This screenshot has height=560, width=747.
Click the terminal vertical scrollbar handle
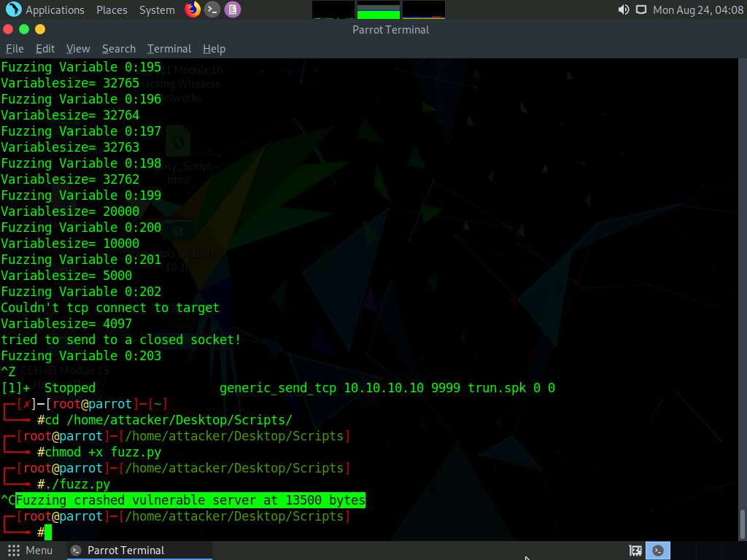(742, 524)
